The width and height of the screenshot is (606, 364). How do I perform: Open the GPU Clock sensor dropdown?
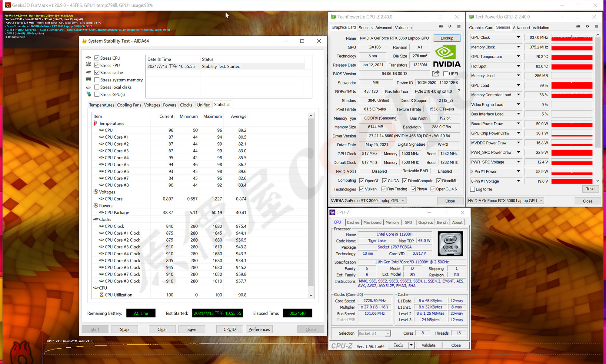(518, 37)
